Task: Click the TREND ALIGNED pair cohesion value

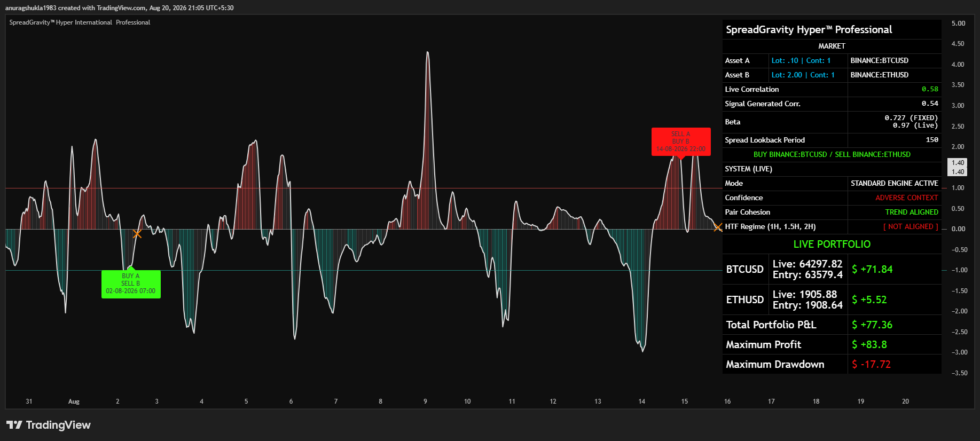Action: click(x=912, y=212)
